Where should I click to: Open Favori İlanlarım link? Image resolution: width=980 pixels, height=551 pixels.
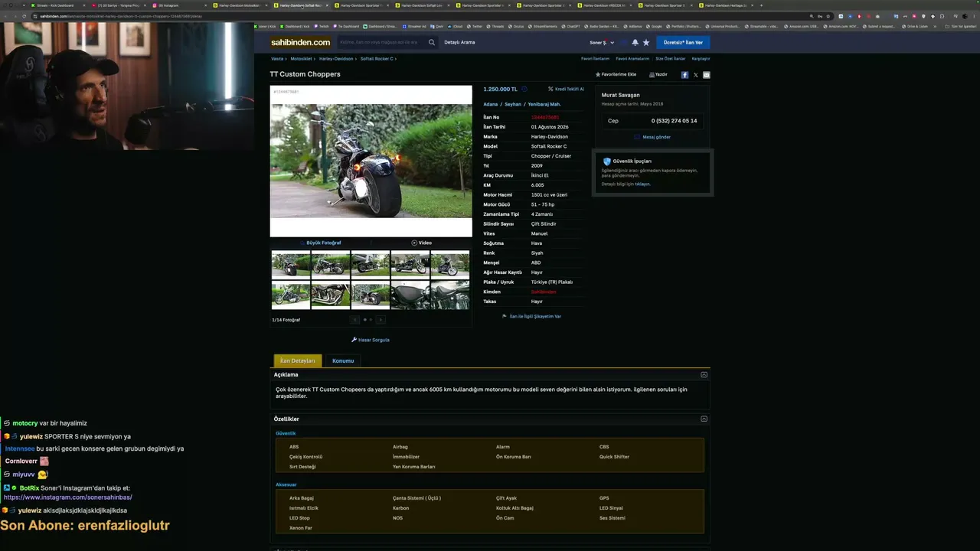point(595,59)
